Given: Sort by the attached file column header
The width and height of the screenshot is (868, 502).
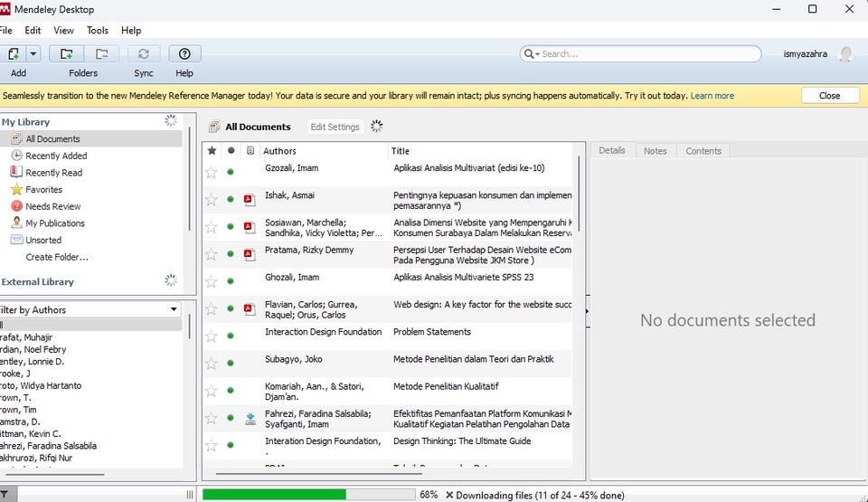Looking at the screenshot, I should [250, 151].
